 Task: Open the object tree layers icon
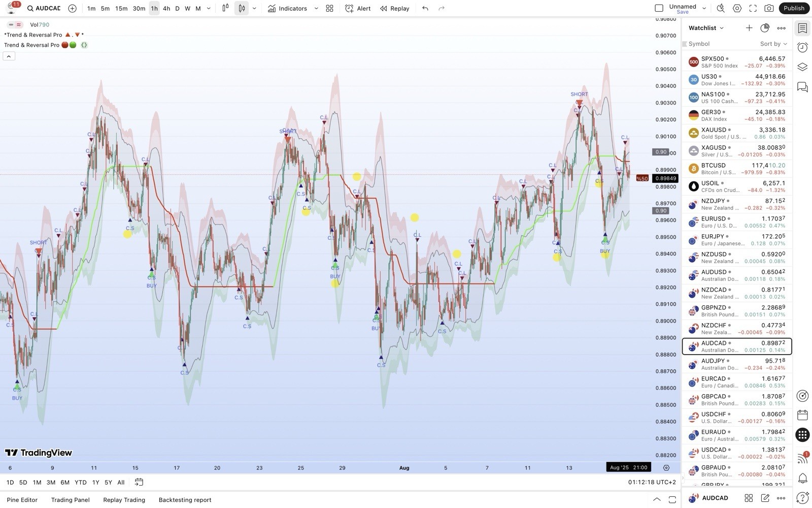tap(802, 67)
